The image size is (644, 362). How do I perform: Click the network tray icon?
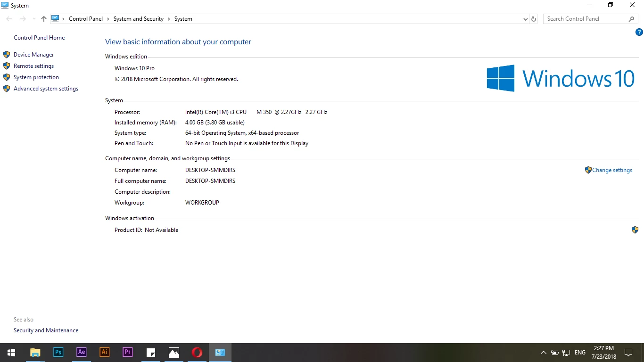[x=566, y=353]
